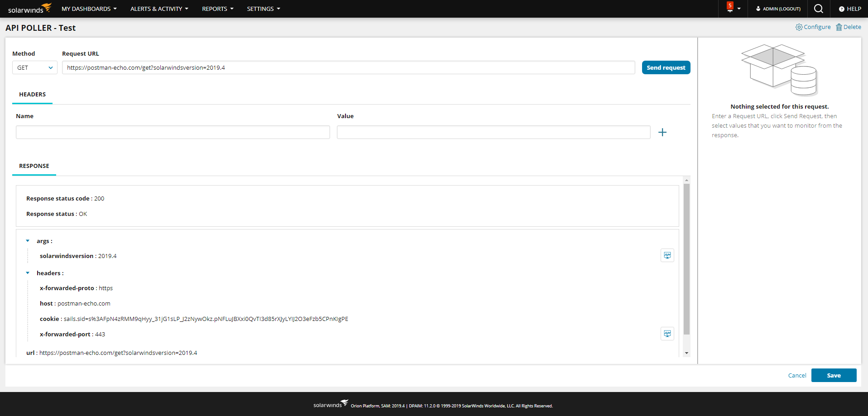Save the API poller
868x416 pixels.
[834, 375]
